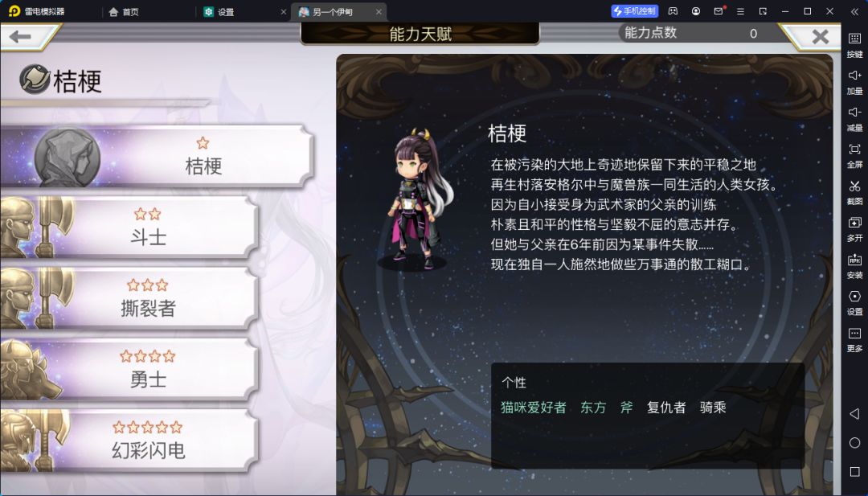Close the 能力天赋 screen with the X
Image resolution: width=868 pixels, height=496 pixels.
[820, 36]
